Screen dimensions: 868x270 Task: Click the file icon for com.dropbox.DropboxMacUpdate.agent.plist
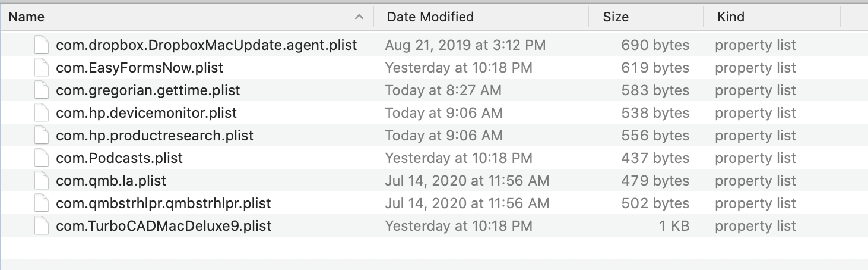[40, 45]
